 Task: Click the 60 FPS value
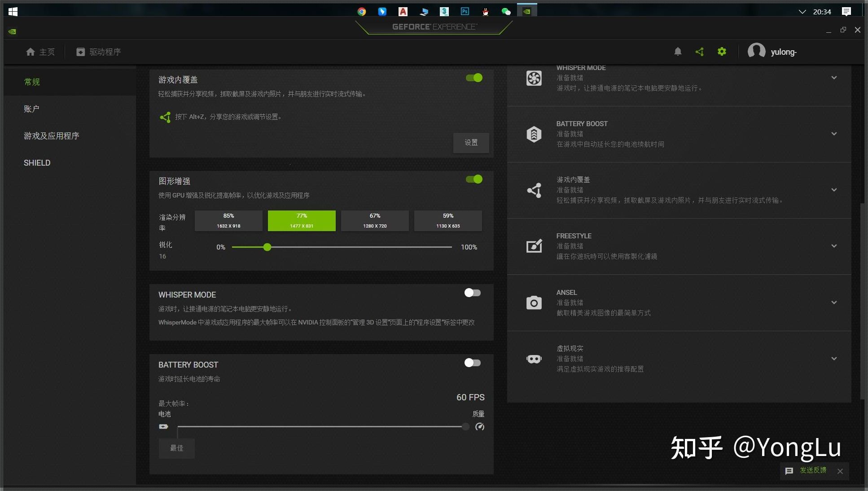(x=470, y=397)
